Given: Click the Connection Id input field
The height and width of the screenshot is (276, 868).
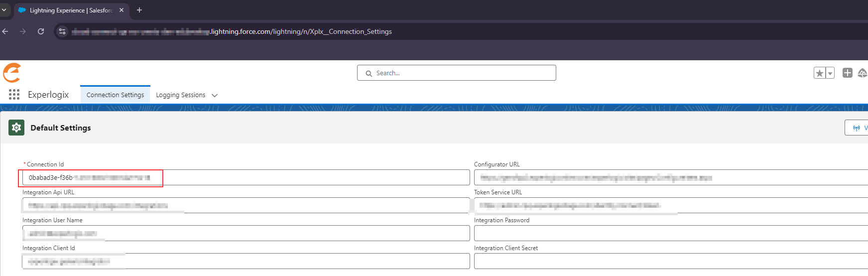Looking at the screenshot, I should tap(246, 177).
